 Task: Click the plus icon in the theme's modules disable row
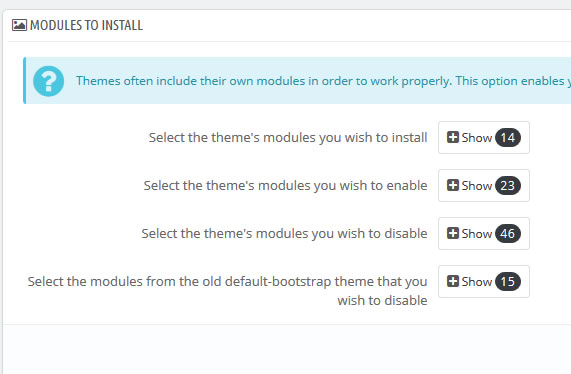[x=453, y=233]
